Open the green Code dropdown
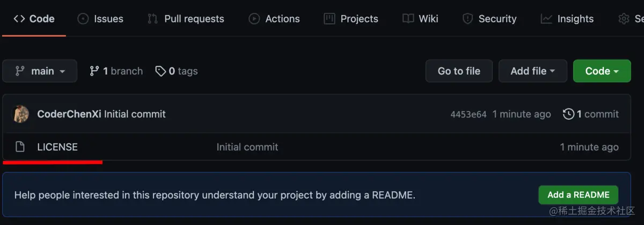The width and height of the screenshot is (644, 225). [602, 71]
